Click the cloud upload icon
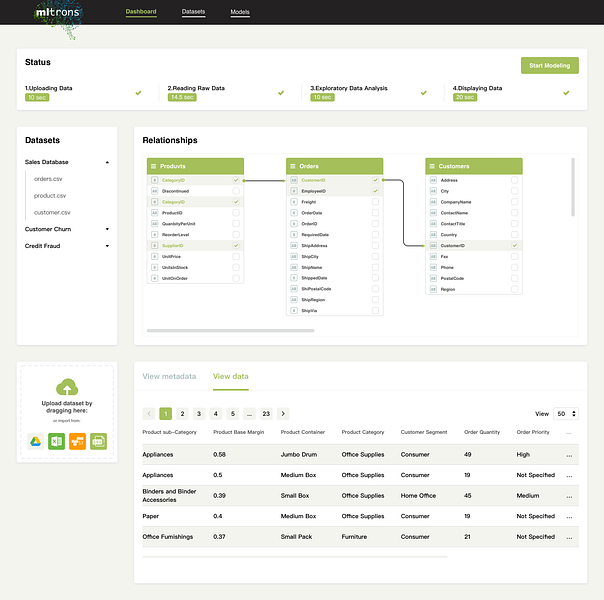The height and width of the screenshot is (600, 604). click(x=67, y=387)
